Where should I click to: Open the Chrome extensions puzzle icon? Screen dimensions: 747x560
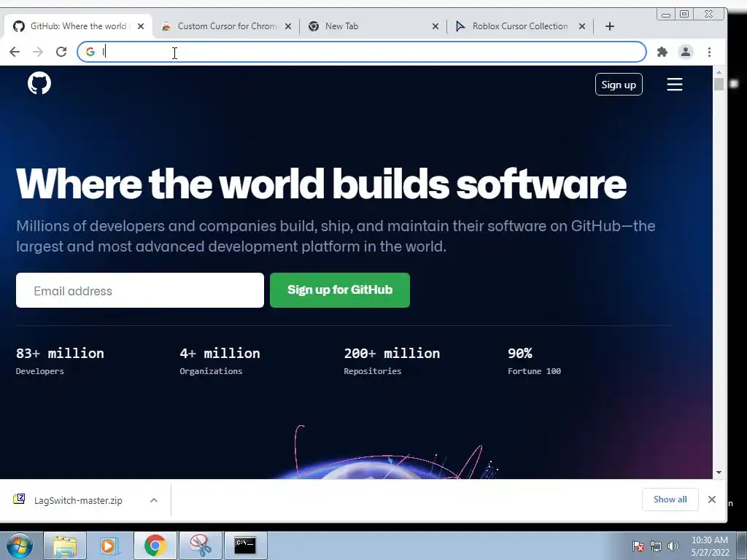click(x=662, y=52)
